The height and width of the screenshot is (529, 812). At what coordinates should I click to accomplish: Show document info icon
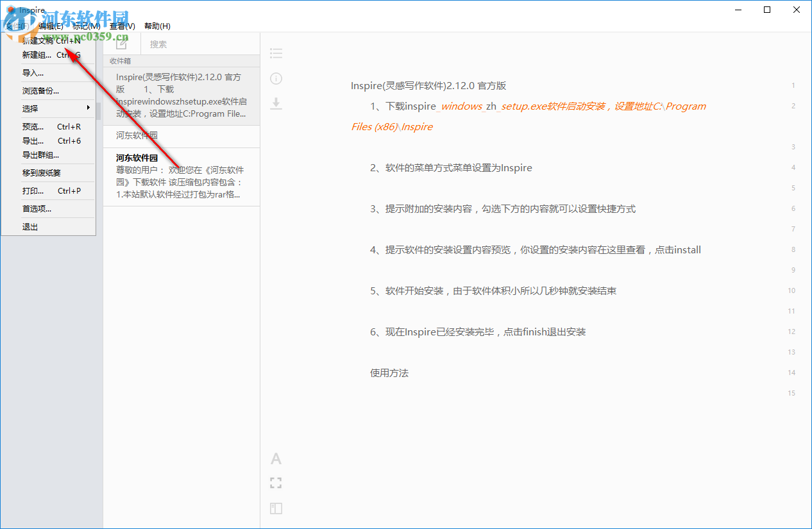point(276,78)
